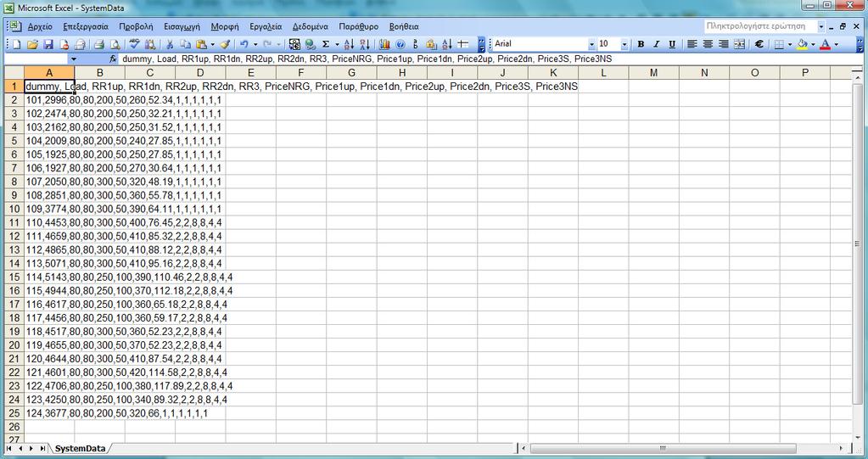Viewport: 868px width, 459px height.
Task: Open the Βοήθεια menu
Action: 404,26
